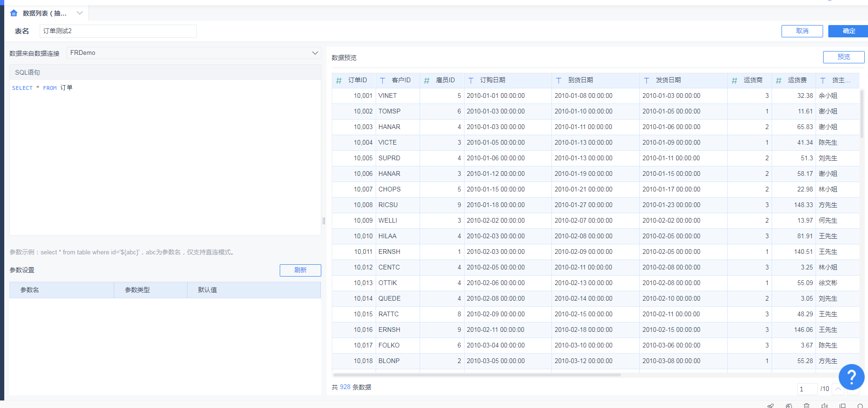The image size is (868, 408).
Task: Click the 928 record count link
Action: point(345,387)
